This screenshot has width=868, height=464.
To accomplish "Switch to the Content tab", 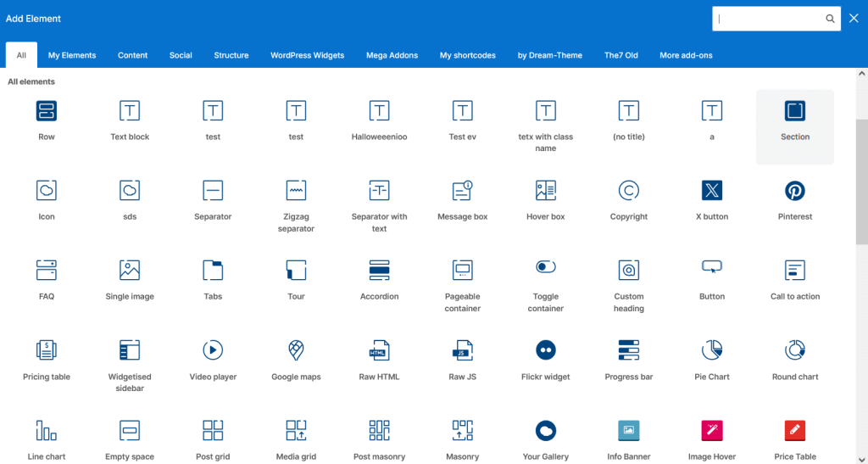I will click(132, 55).
